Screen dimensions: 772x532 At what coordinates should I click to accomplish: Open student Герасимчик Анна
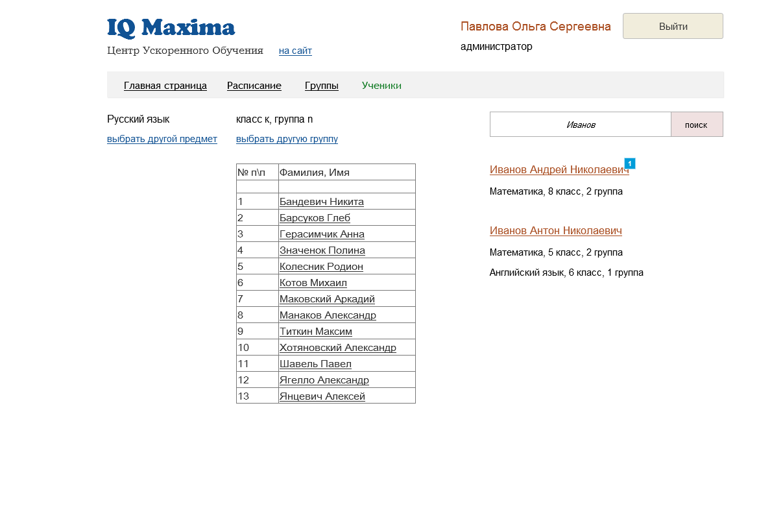[x=322, y=234]
